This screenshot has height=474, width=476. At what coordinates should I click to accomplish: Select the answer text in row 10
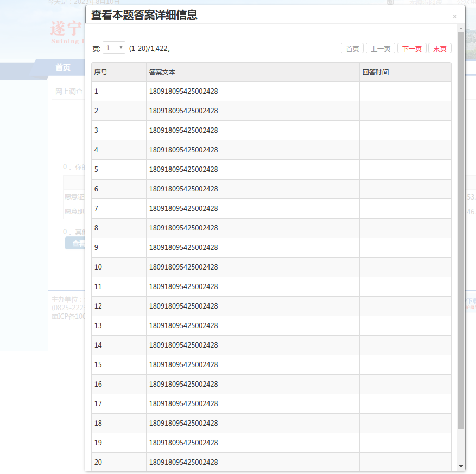[x=183, y=267]
